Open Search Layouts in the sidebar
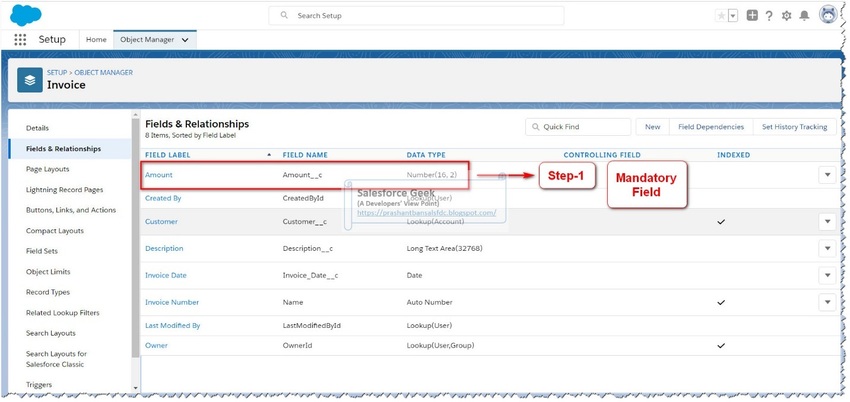The image size is (850, 402). pos(51,334)
